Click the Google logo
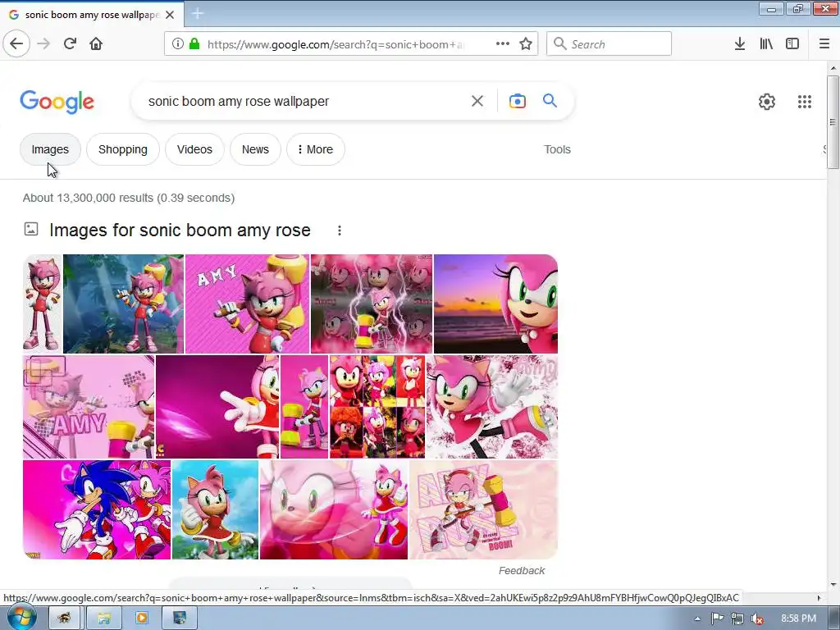 click(x=57, y=102)
